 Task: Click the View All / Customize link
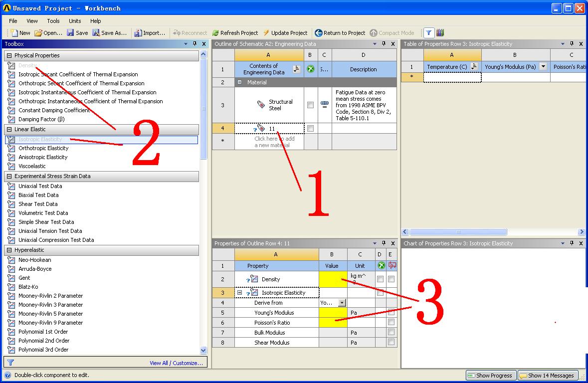pyautogui.click(x=176, y=363)
